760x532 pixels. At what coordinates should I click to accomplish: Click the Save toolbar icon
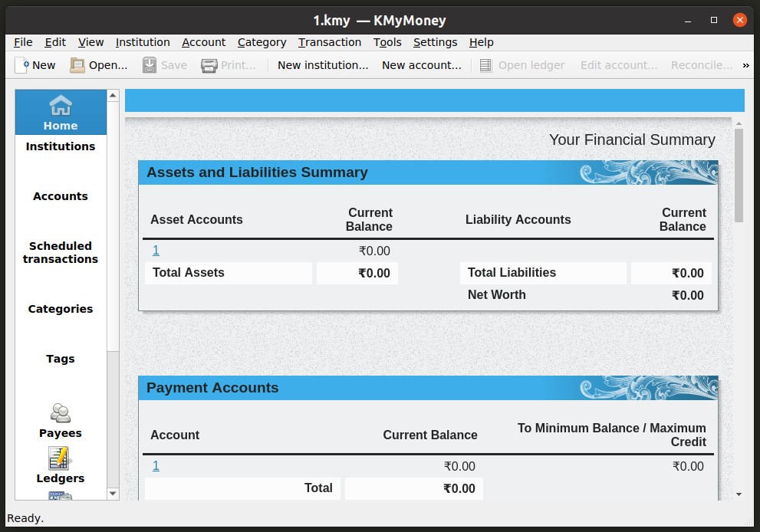tap(150, 65)
